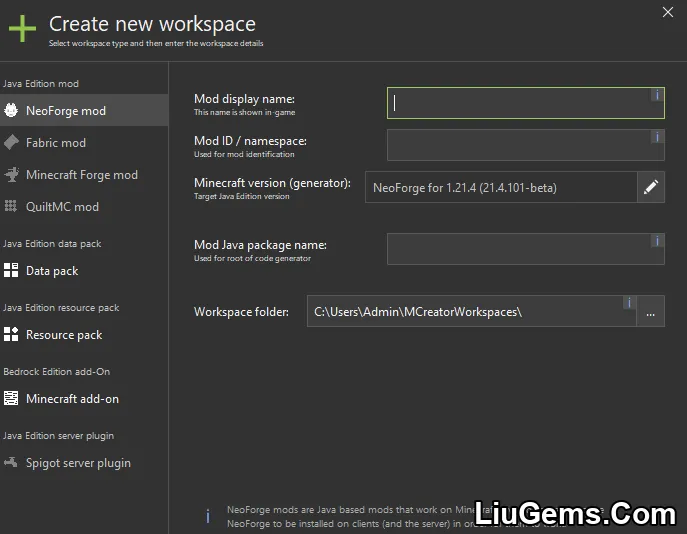The image size is (687, 534).
Task: Select Spigot server plugin workspace type
Action: point(84,462)
